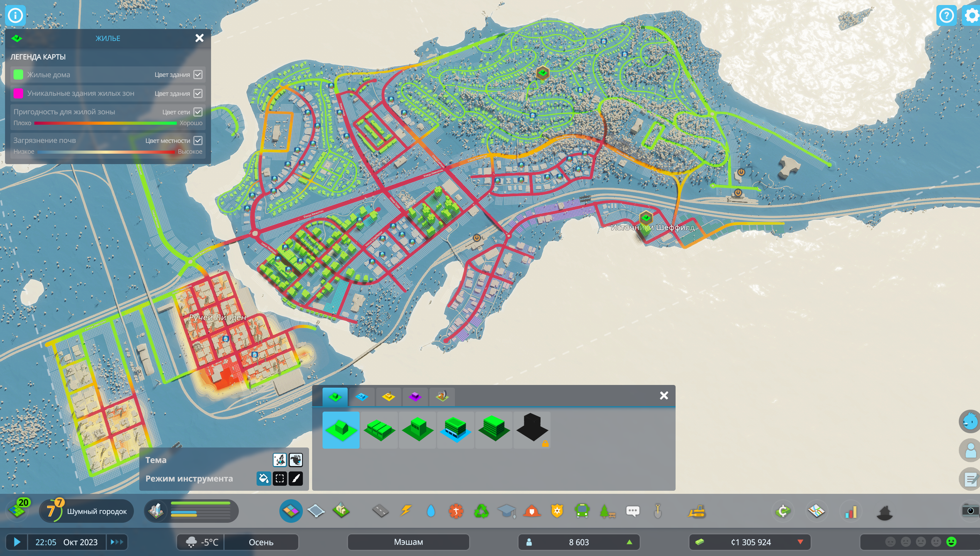Open photo mode camera icon

(x=970, y=510)
